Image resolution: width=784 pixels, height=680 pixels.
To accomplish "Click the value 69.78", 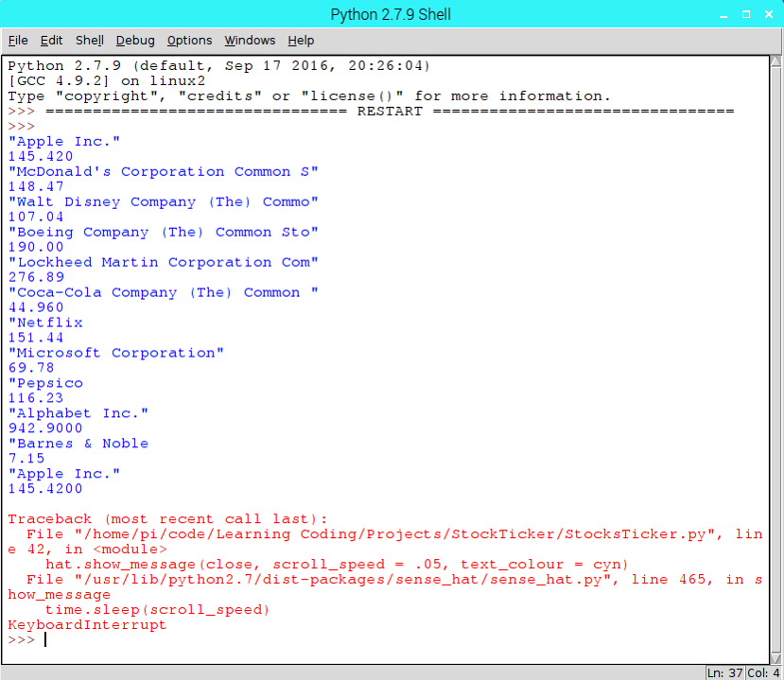I will point(31,368).
